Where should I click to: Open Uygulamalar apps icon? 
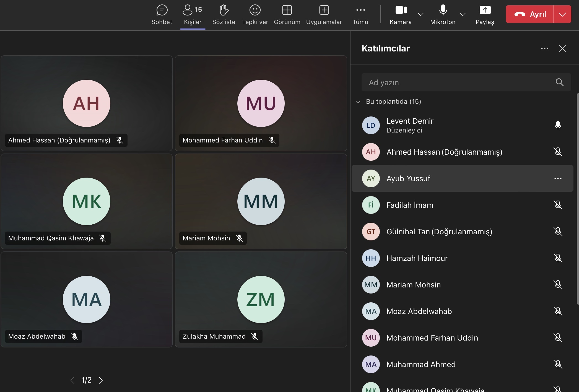324,11
